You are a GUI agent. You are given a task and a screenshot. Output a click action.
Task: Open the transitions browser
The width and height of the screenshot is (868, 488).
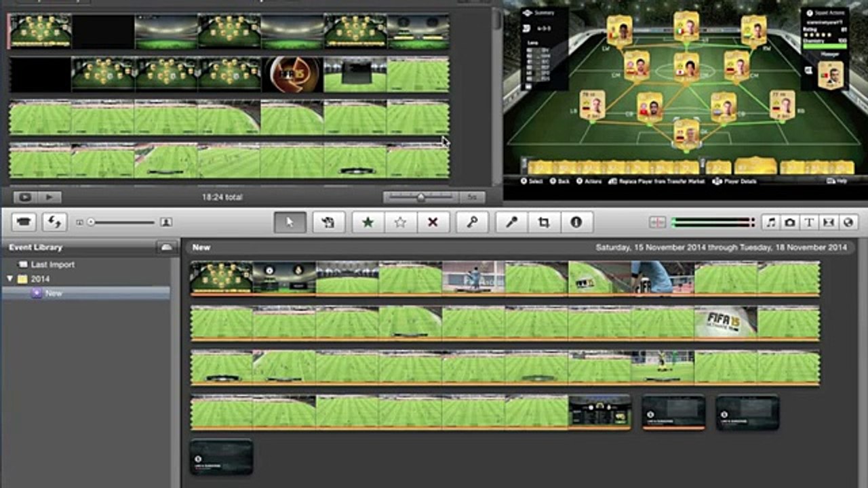click(829, 222)
